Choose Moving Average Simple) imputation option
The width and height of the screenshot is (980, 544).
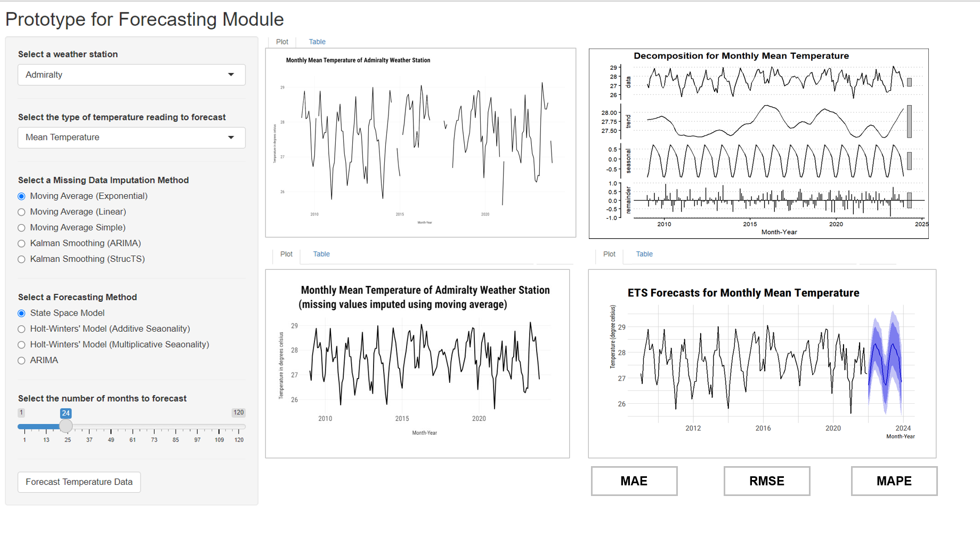coord(22,228)
